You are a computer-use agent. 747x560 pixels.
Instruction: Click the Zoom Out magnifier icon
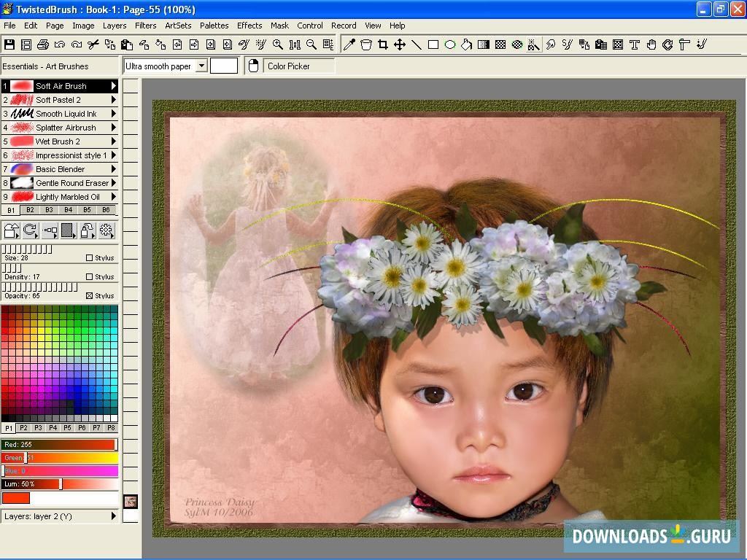pyautogui.click(x=311, y=44)
